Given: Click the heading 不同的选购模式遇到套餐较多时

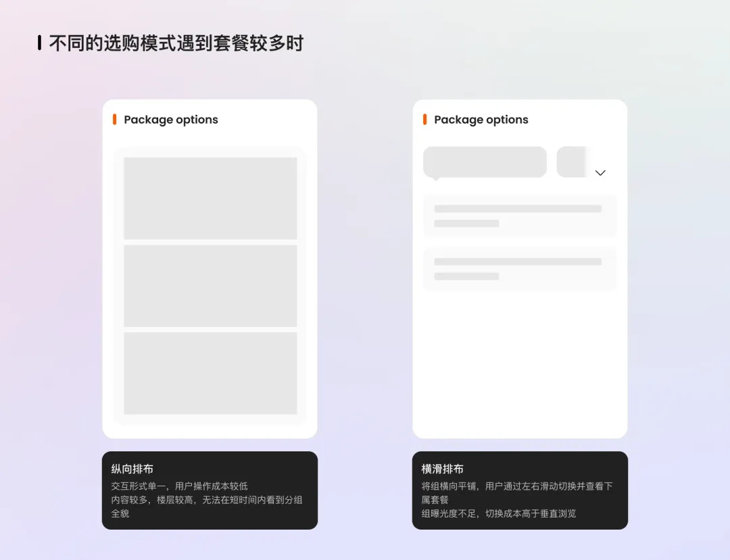Looking at the screenshot, I should point(176,43).
